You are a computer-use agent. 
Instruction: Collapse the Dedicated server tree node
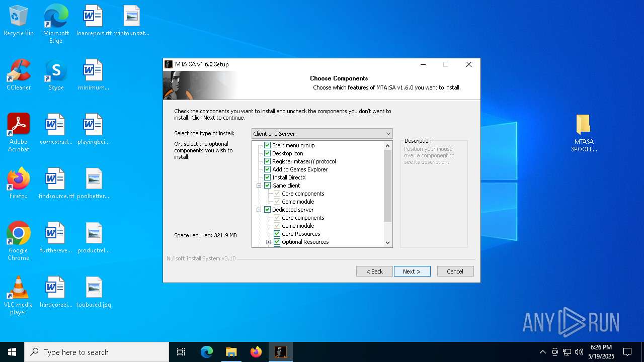[x=259, y=210]
